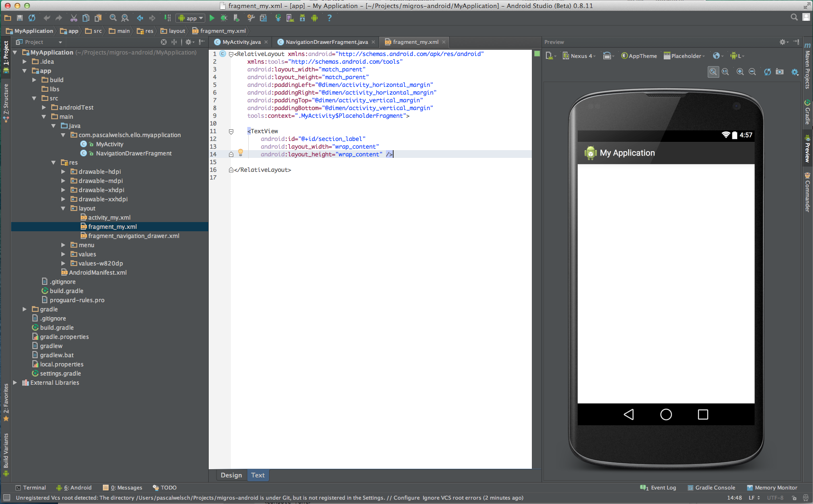Start debugging with the bug icon
The height and width of the screenshot is (504, 813).
tap(224, 18)
